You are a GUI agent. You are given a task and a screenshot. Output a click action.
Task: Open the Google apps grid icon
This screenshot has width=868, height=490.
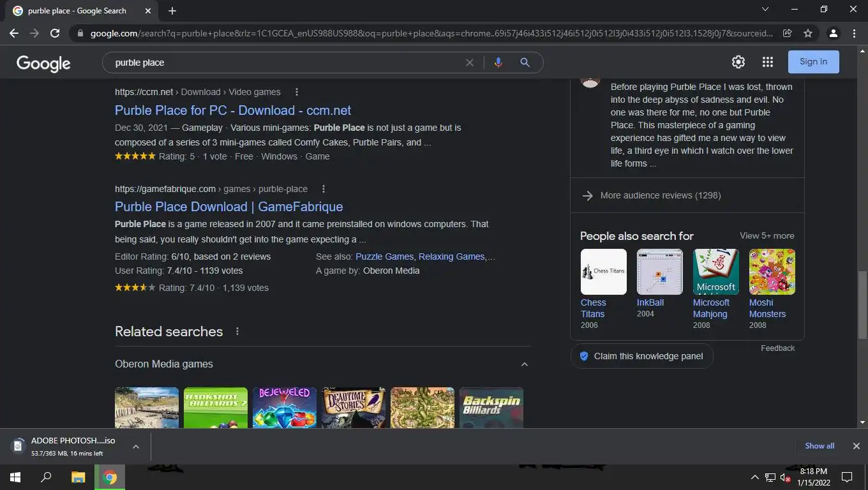[768, 62]
